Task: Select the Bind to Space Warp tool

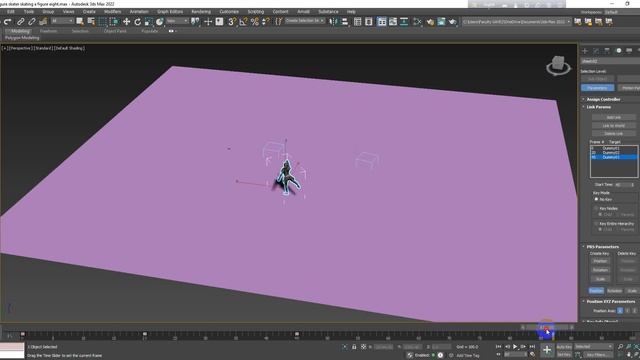Action: click(x=43, y=22)
